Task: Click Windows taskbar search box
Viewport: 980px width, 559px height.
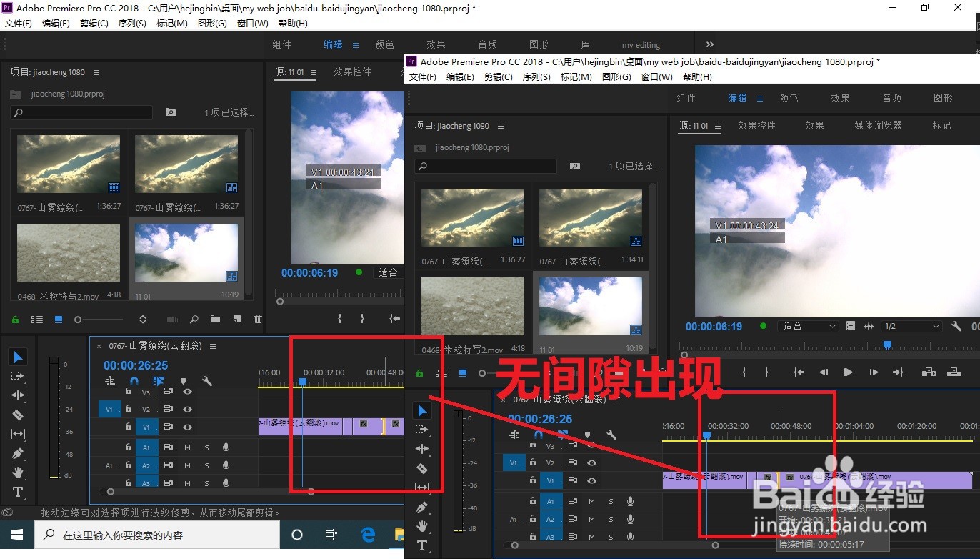Action: [x=157, y=535]
